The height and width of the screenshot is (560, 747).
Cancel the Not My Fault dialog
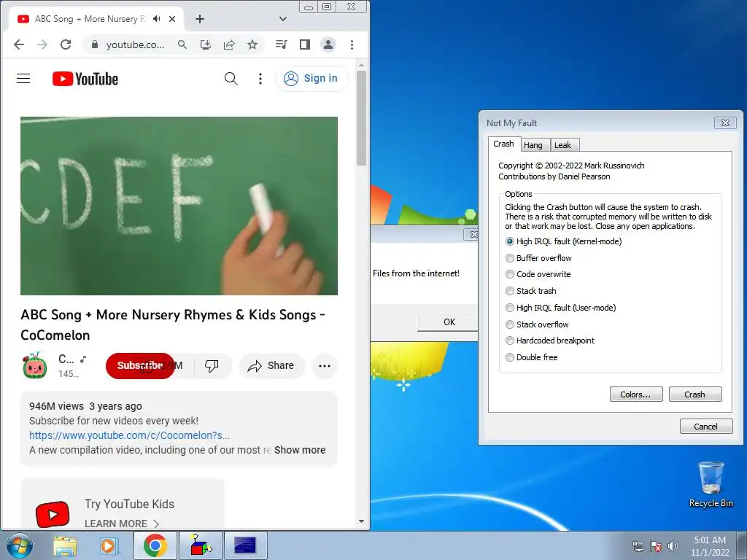706,426
